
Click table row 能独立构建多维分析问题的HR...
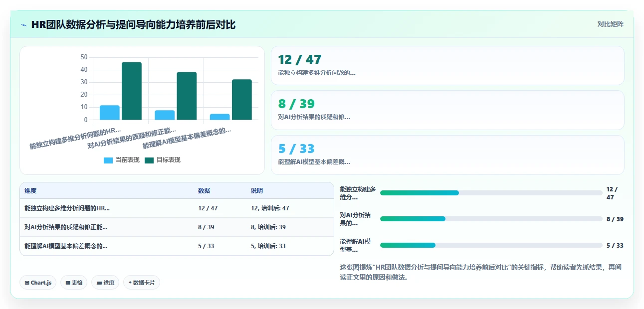click(x=177, y=208)
